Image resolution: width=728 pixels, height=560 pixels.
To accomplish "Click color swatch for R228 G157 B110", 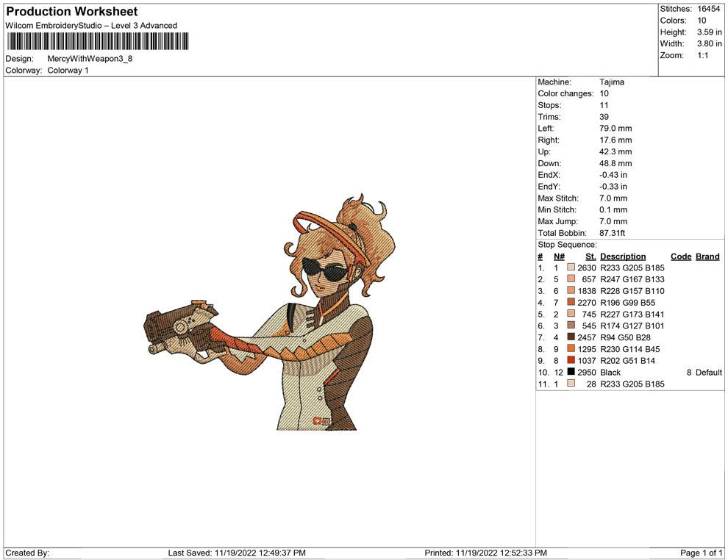I will click(x=571, y=290).
